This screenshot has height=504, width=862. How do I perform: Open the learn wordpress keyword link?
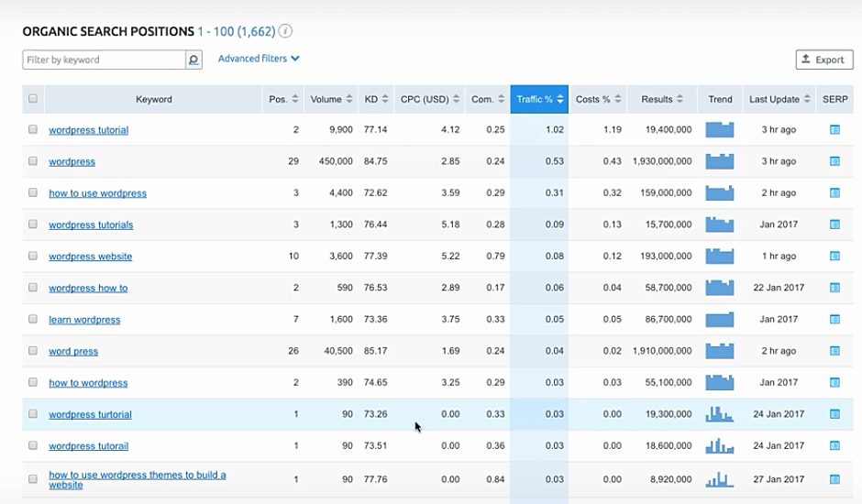[84, 320]
